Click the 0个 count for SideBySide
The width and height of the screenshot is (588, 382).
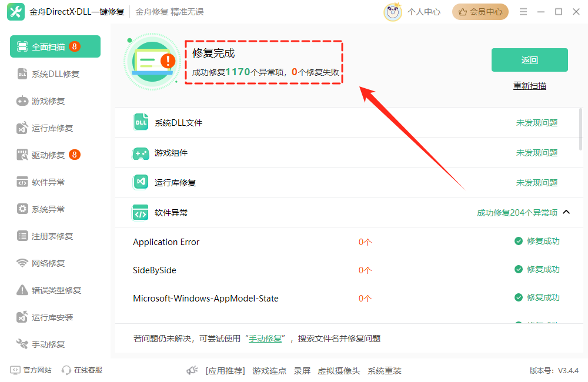pos(365,270)
